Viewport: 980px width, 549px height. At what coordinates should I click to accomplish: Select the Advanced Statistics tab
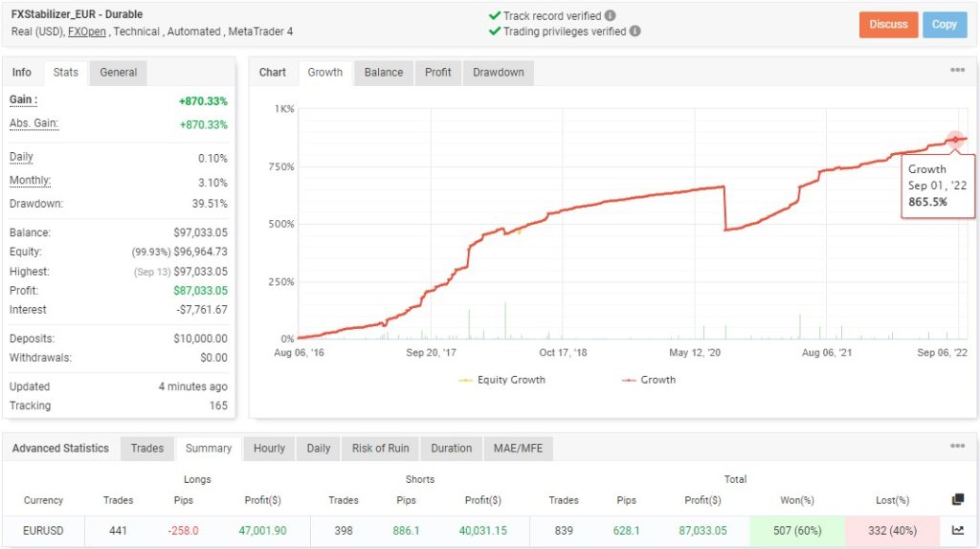click(60, 449)
